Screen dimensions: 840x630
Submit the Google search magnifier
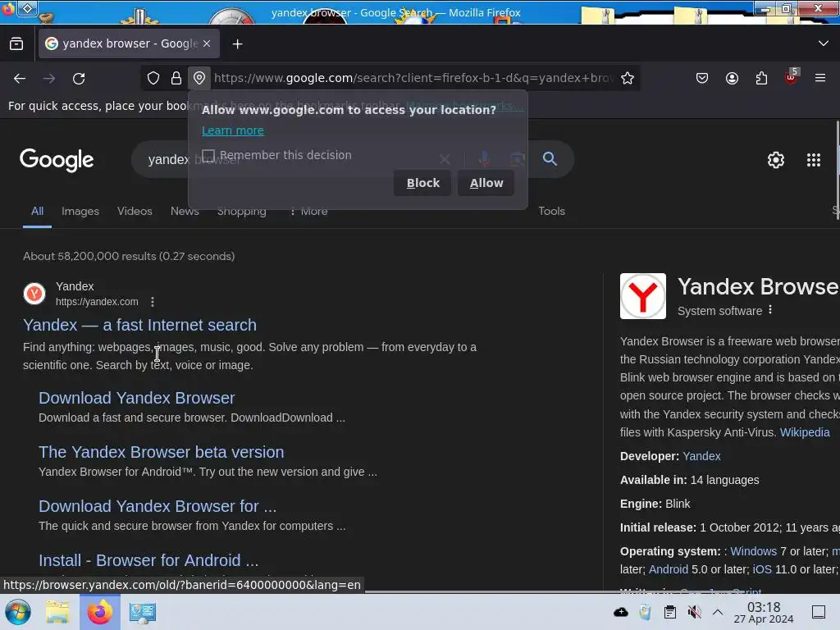click(x=550, y=158)
